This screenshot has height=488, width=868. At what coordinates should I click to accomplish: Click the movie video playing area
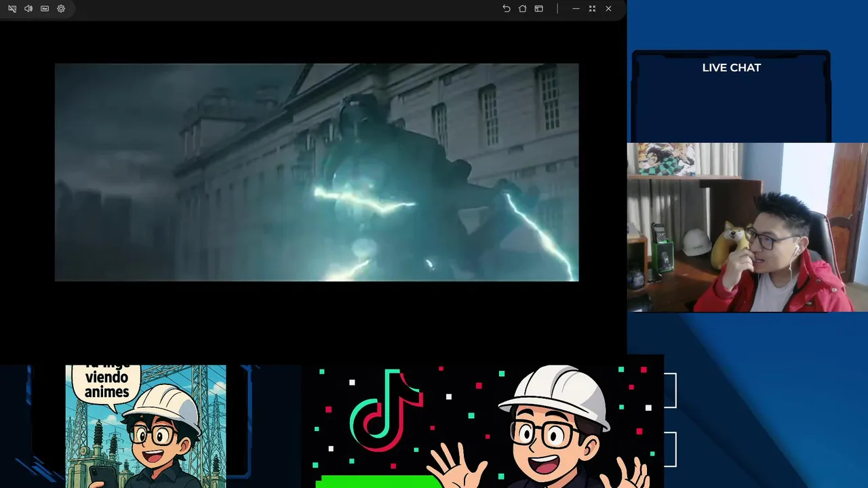click(317, 172)
